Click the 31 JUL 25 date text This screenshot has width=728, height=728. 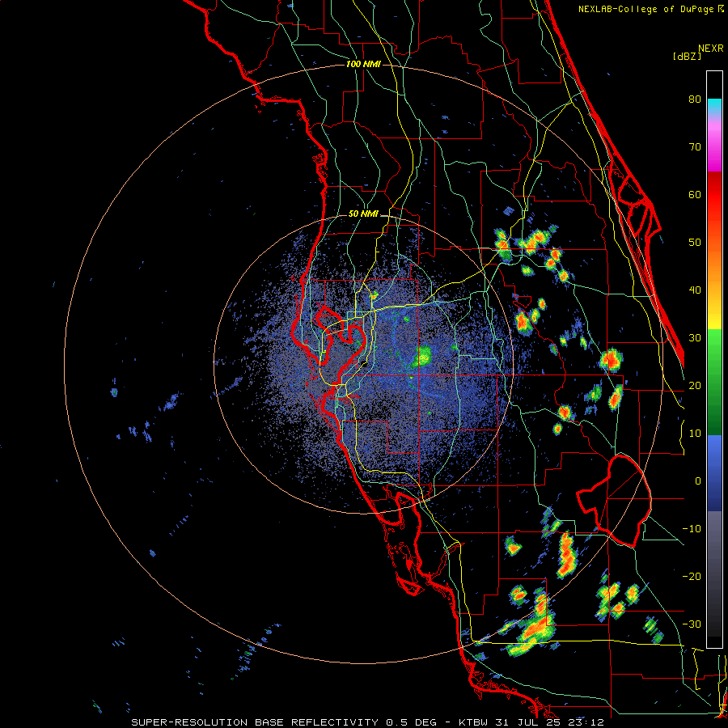tap(529, 722)
